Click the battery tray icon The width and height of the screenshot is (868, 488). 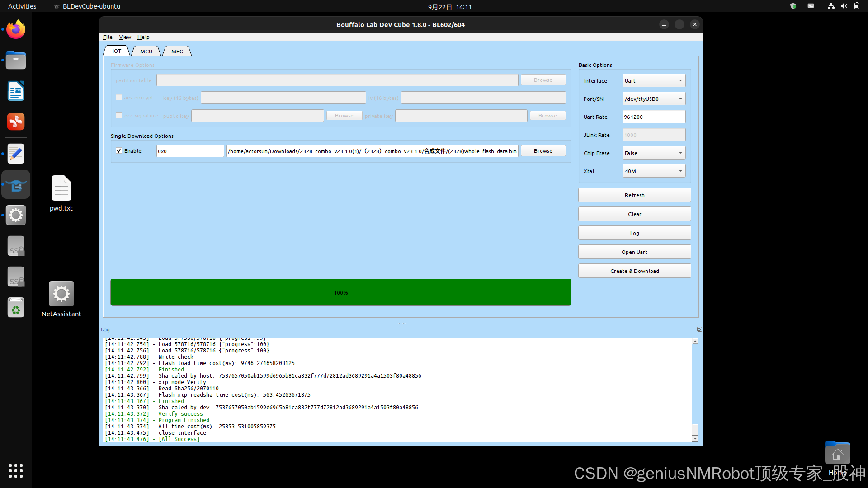coord(856,6)
